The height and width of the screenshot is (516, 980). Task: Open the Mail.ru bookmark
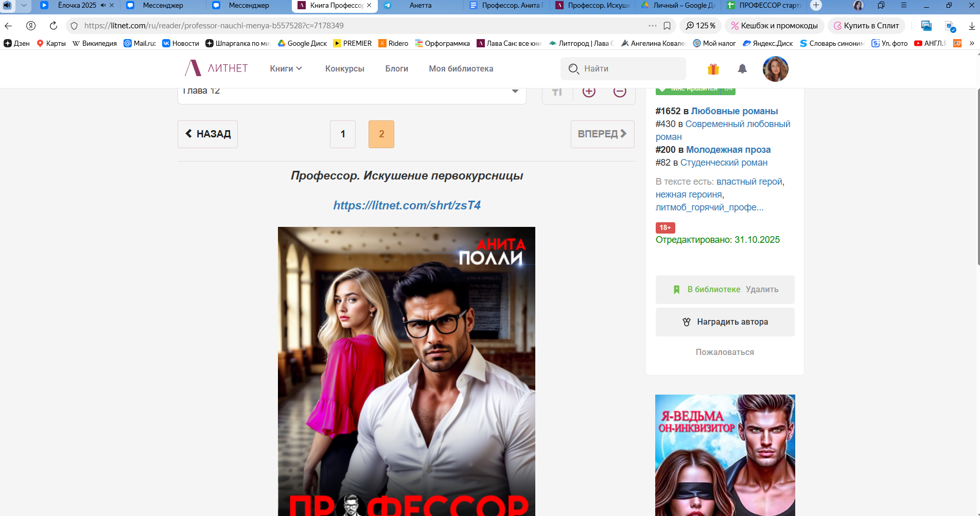140,43
